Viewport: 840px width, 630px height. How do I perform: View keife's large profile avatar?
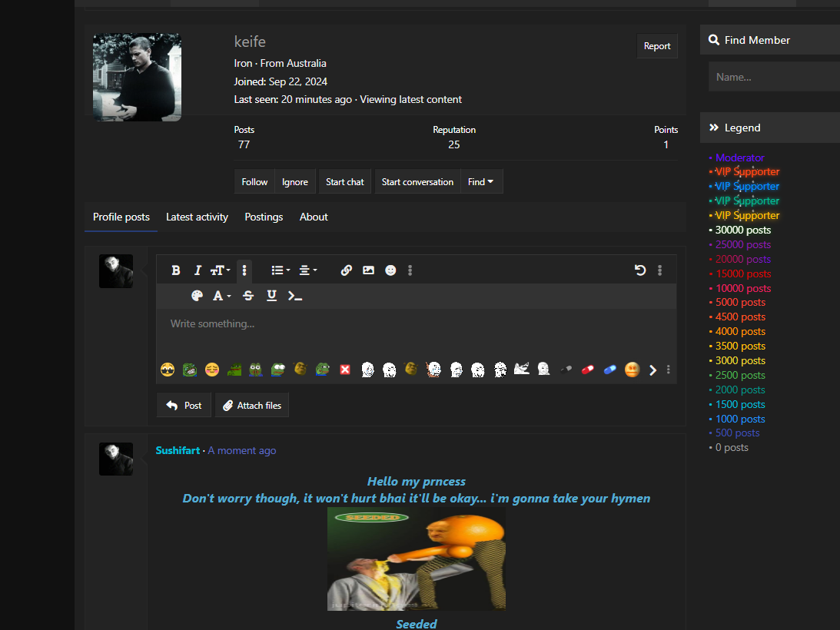click(x=137, y=77)
